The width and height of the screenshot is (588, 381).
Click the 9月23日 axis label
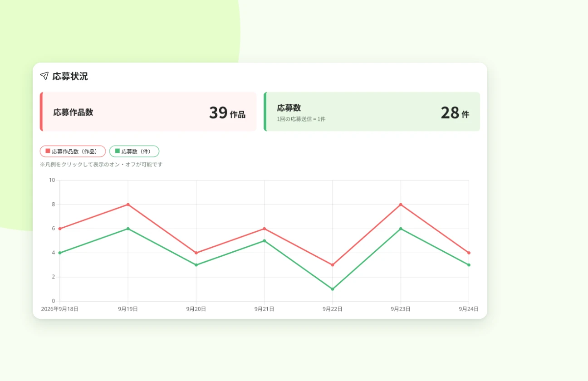pos(401,309)
